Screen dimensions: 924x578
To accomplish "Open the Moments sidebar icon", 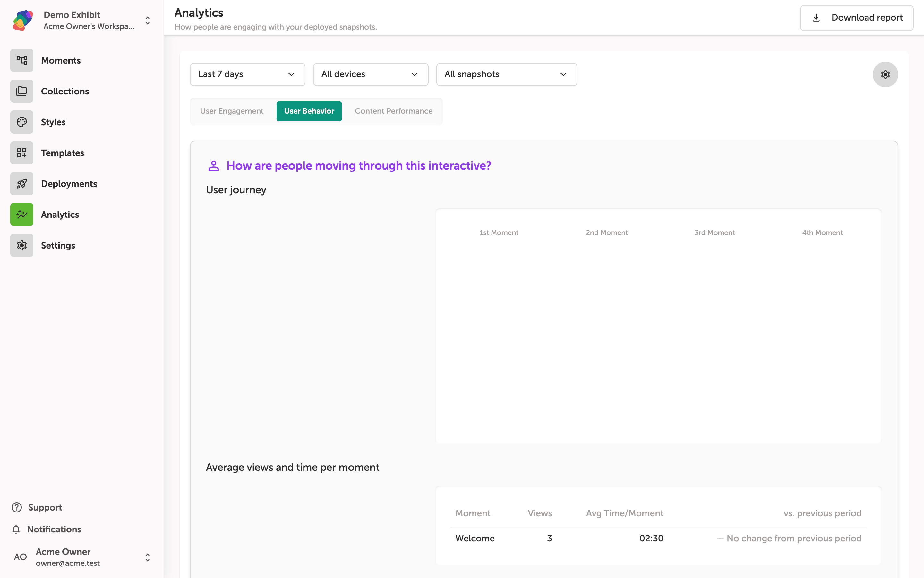I will tap(22, 60).
